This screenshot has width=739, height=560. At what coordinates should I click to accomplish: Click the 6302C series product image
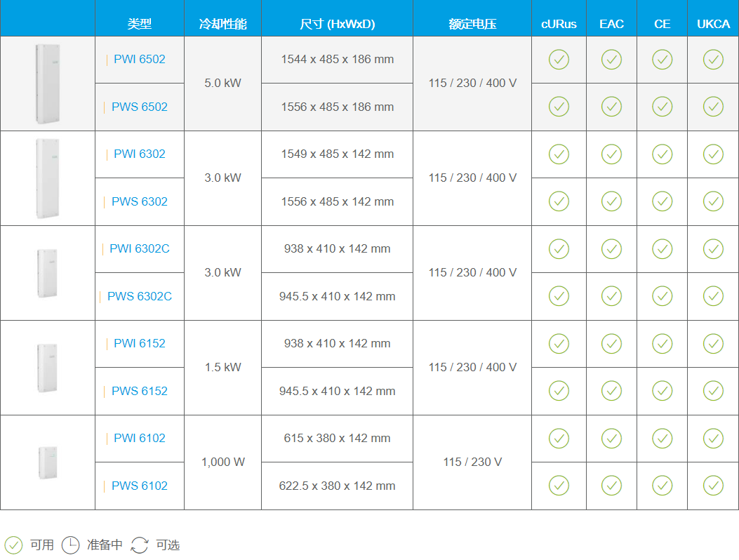coord(48,273)
